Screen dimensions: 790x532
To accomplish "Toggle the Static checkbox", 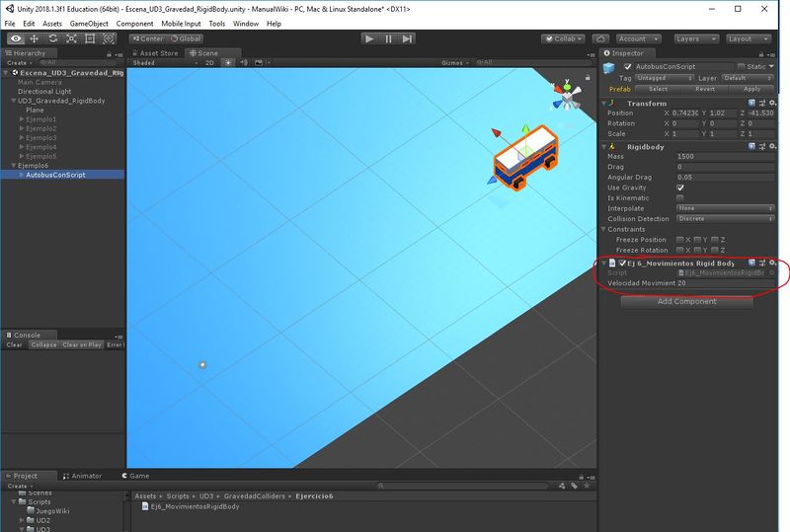I will 742,66.
